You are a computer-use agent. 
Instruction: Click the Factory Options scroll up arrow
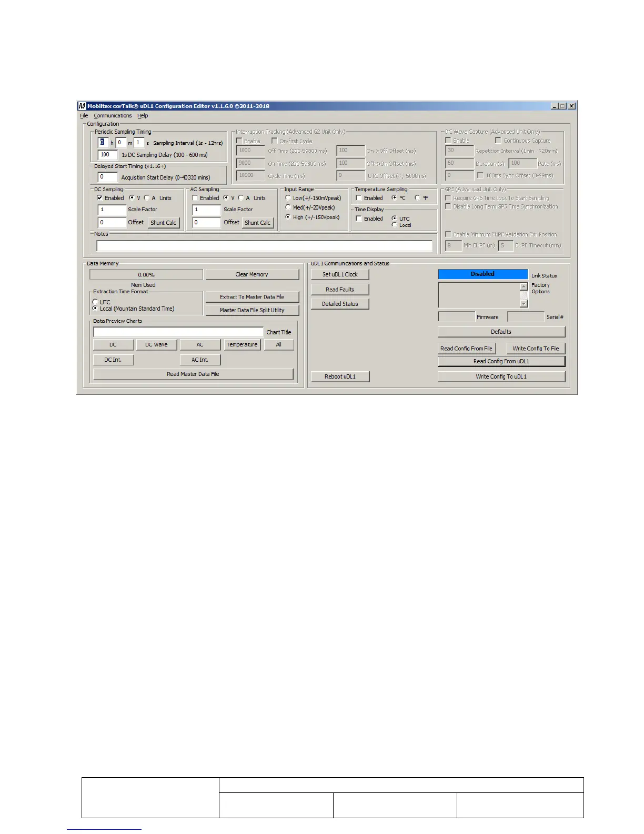coord(524,286)
